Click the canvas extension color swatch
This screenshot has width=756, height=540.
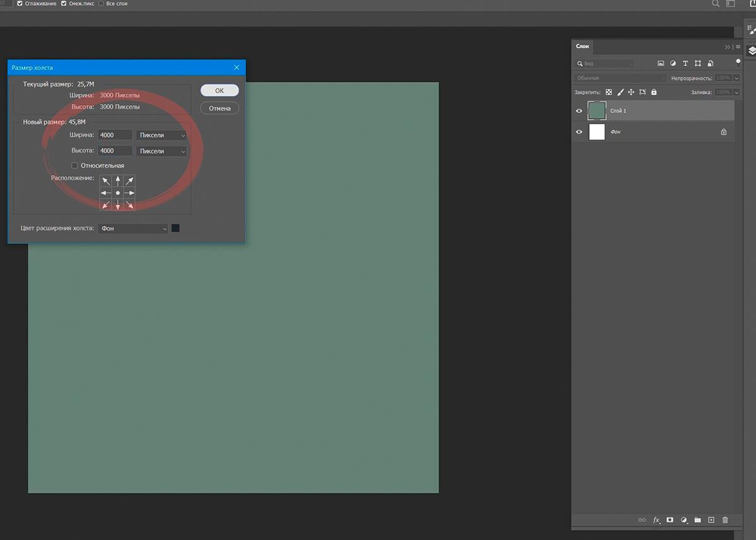click(x=176, y=228)
